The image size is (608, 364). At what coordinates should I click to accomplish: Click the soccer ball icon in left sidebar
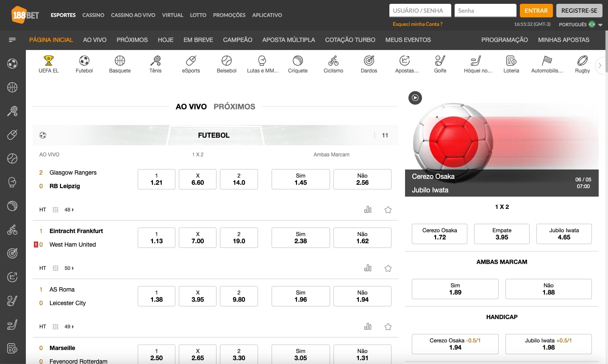(x=12, y=64)
